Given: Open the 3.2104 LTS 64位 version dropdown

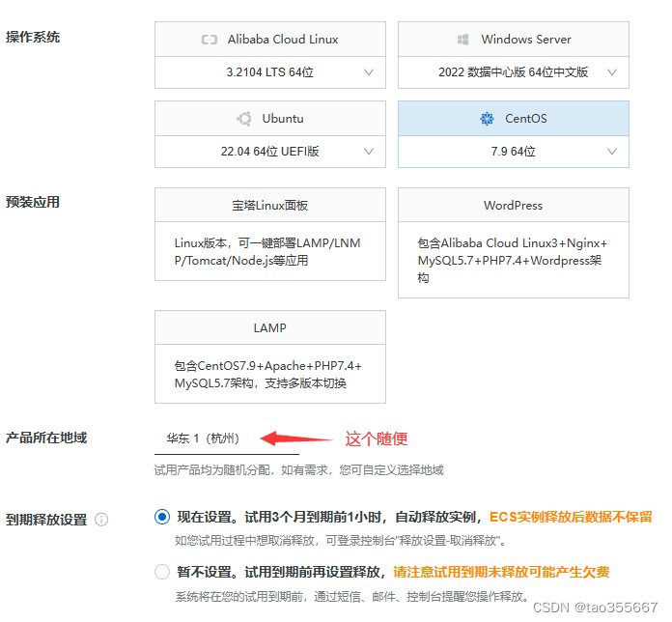Looking at the screenshot, I should [x=270, y=72].
